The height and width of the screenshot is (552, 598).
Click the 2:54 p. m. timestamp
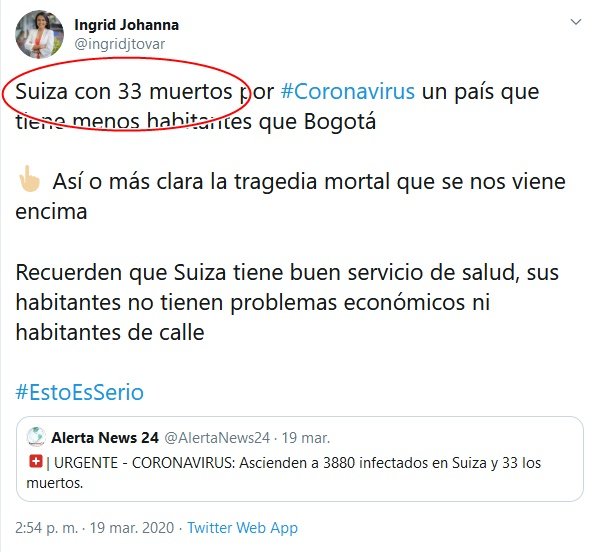pyautogui.click(x=46, y=528)
